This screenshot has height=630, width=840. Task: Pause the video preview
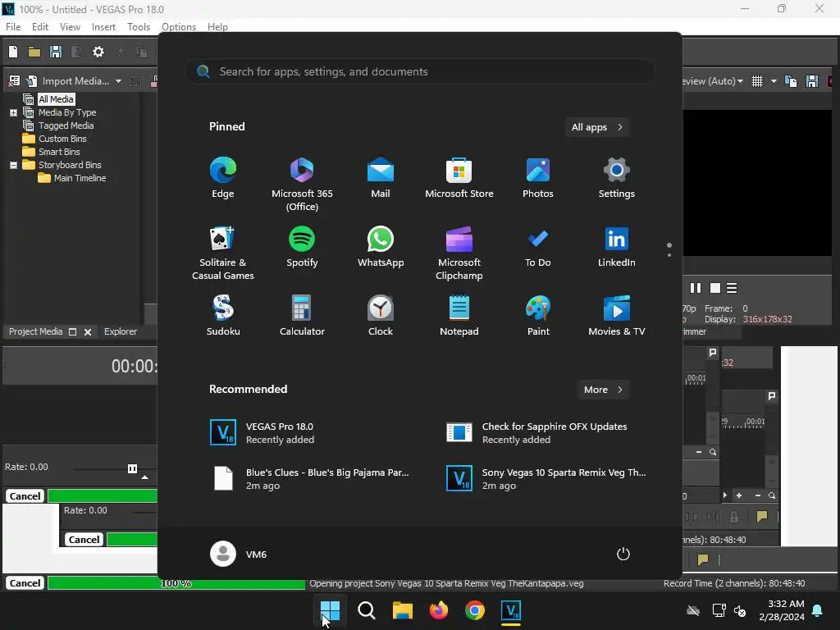696,288
